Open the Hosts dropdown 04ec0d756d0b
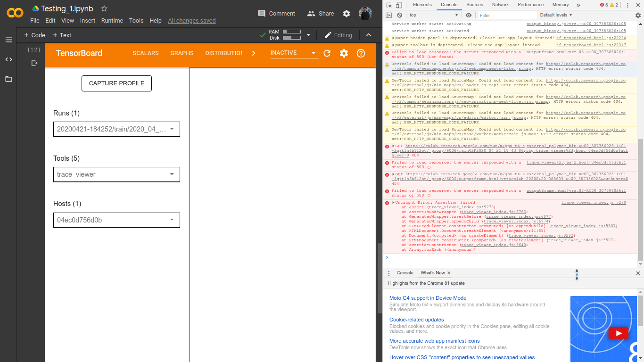This screenshot has width=644, height=362. point(116,220)
